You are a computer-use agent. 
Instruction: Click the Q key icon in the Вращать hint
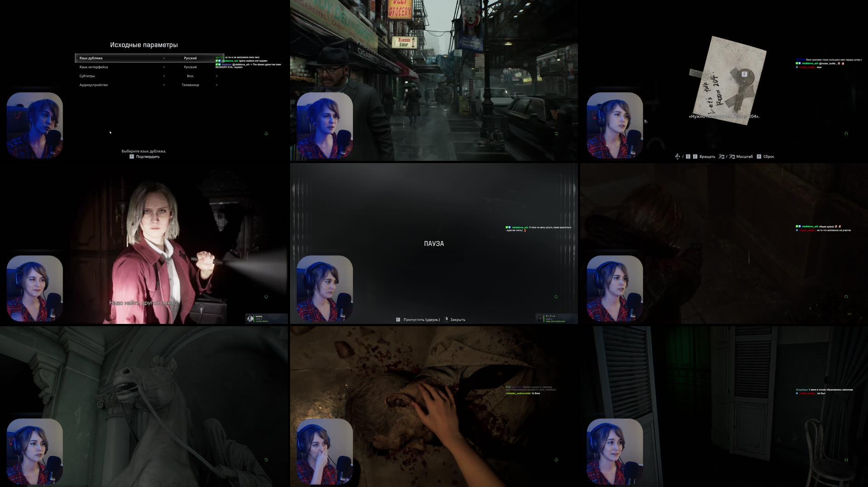coord(688,156)
